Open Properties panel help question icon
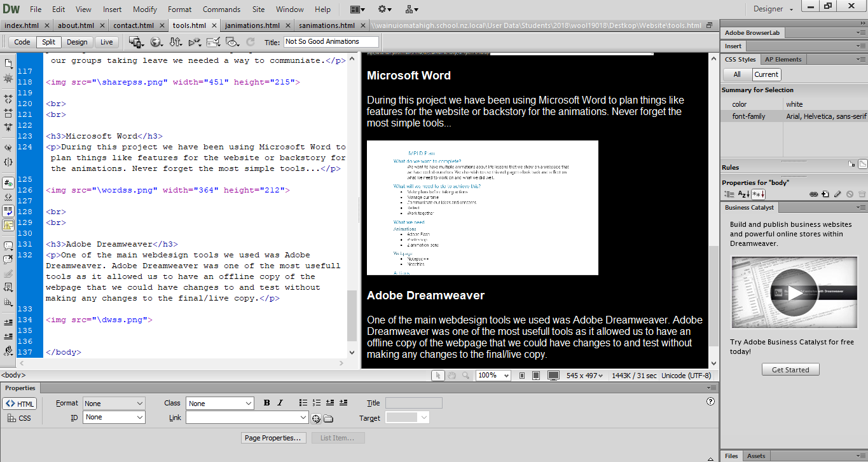 711,402
